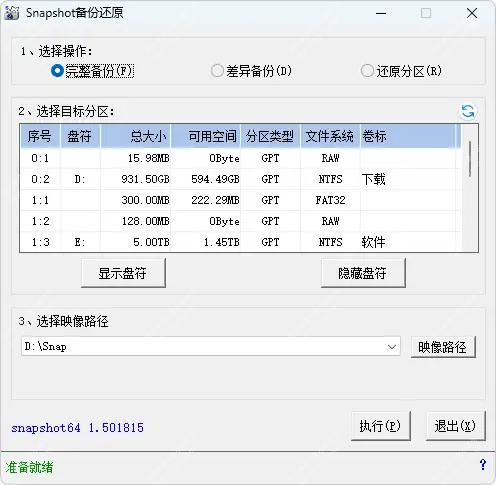496x485 pixels.
Task: Click the 显示盘符 button
Action: (x=123, y=273)
